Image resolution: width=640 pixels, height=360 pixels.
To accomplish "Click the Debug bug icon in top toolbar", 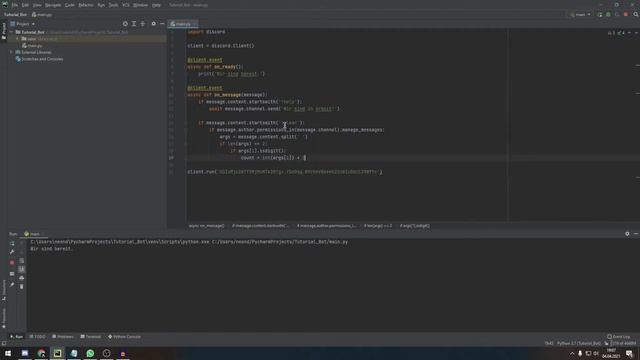I will tap(608, 15).
